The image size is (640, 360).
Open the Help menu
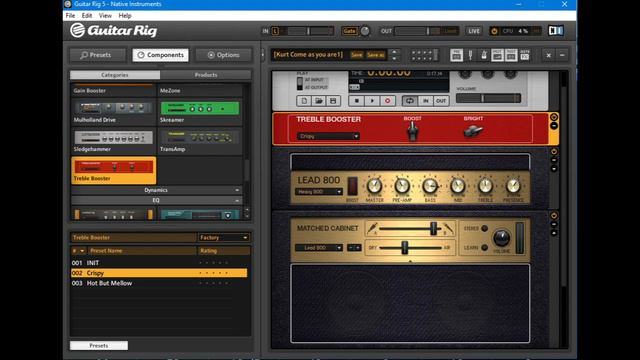click(x=125, y=16)
